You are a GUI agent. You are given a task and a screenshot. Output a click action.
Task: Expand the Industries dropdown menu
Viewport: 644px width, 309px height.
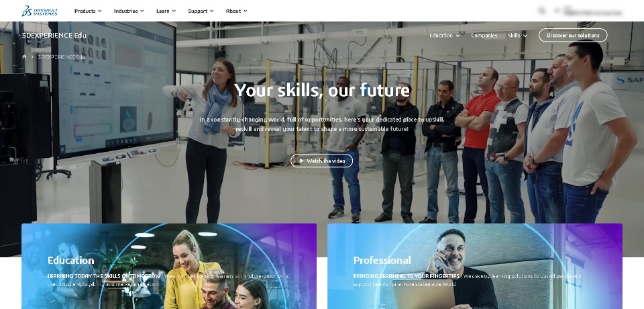coord(129,11)
